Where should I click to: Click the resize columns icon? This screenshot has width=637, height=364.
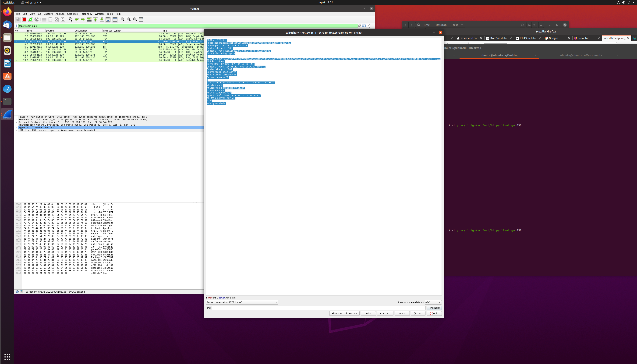click(141, 19)
